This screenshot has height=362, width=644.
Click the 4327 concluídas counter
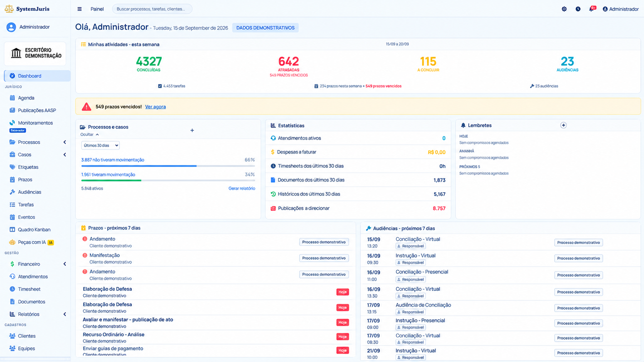click(x=149, y=62)
